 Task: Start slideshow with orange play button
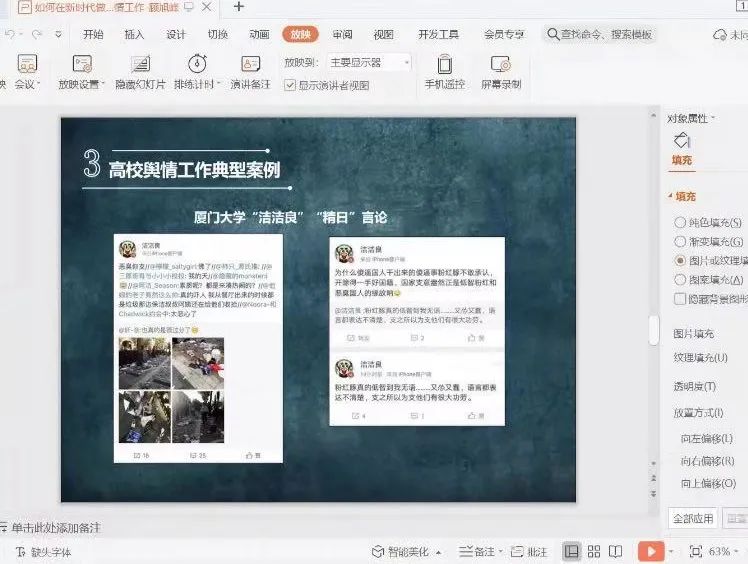651,552
